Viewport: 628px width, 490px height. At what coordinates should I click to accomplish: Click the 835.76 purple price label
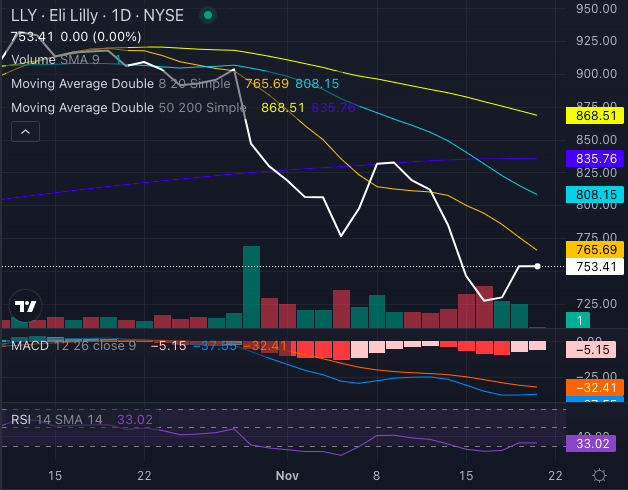point(594,158)
